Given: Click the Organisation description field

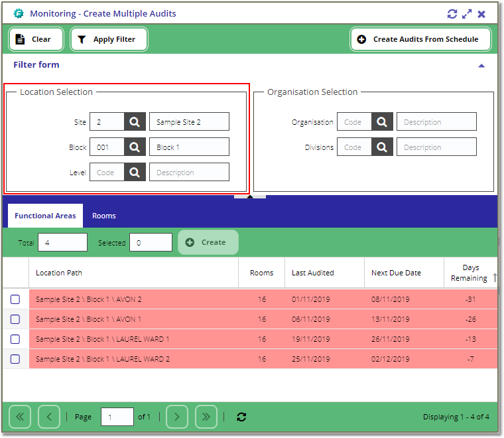Looking at the screenshot, I should (x=436, y=121).
